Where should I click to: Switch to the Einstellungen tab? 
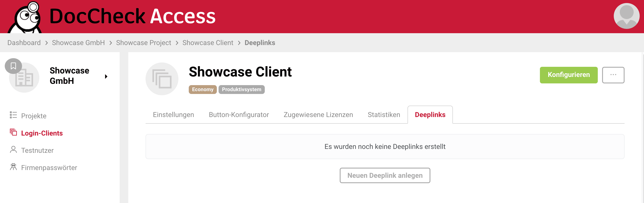pos(173,115)
